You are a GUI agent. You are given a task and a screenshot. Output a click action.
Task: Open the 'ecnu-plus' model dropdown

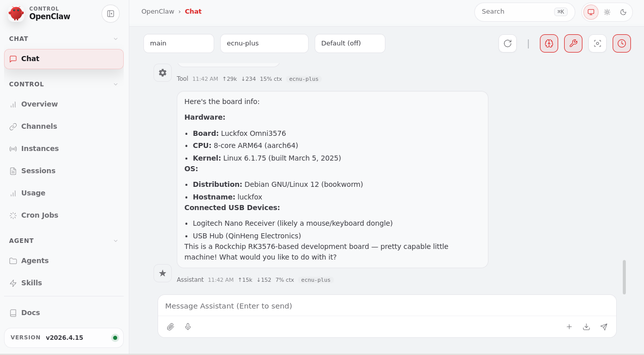pos(264,43)
